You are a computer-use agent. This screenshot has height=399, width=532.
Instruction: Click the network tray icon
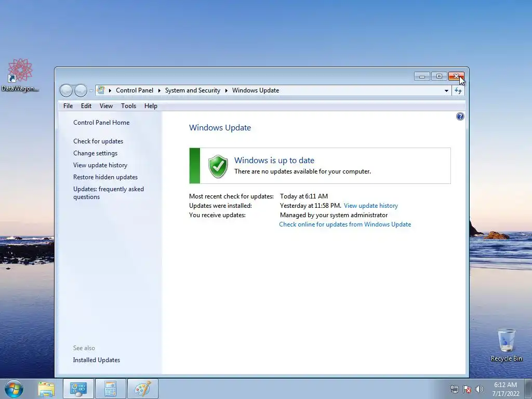[x=454, y=389]
